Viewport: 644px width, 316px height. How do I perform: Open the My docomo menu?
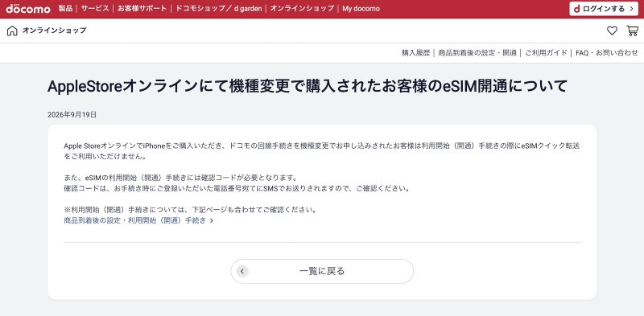[x=361, y=9]
